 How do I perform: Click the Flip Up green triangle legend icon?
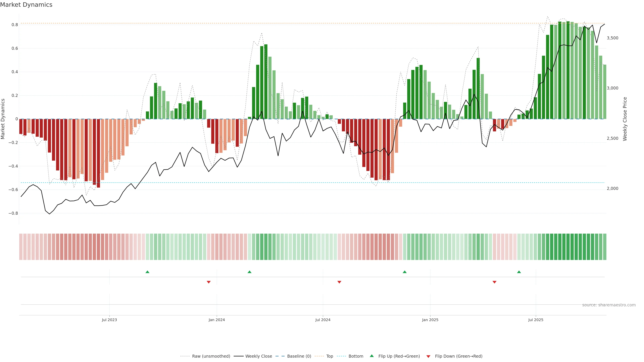pyautogui.click(x=372, y=356)
